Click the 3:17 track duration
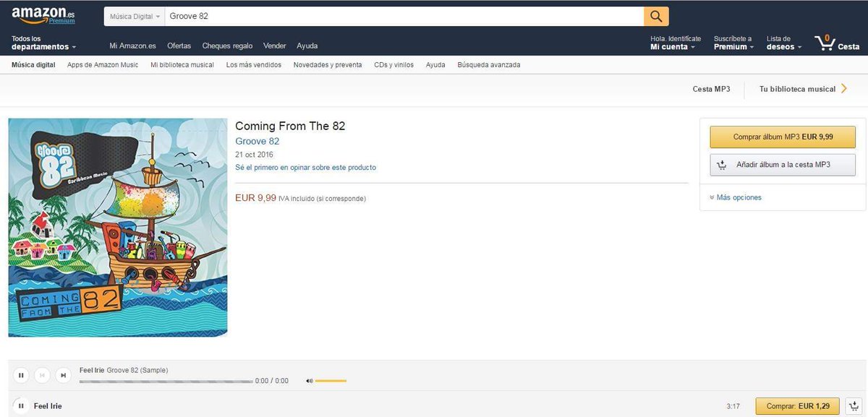868x417 pixels. coord(733,406)
